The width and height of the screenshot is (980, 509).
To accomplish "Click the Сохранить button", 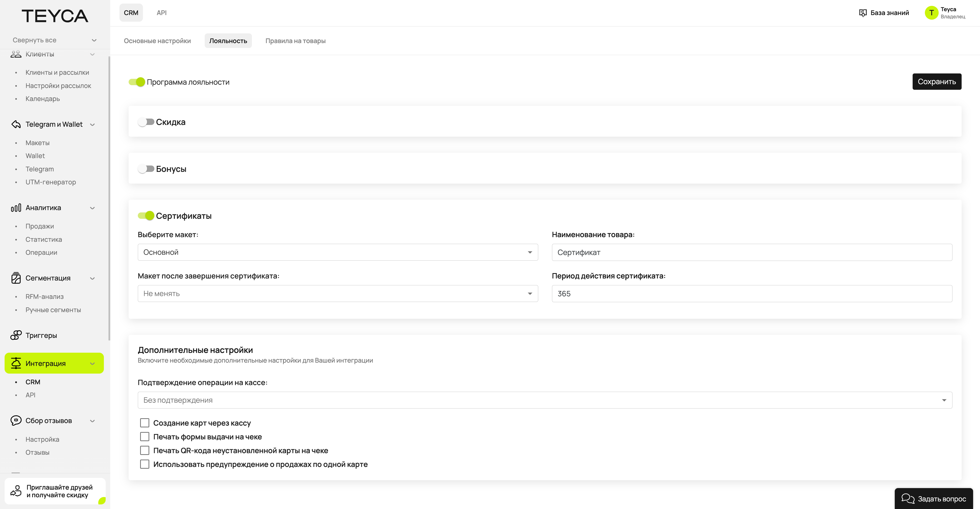I will tap(936, 82).
